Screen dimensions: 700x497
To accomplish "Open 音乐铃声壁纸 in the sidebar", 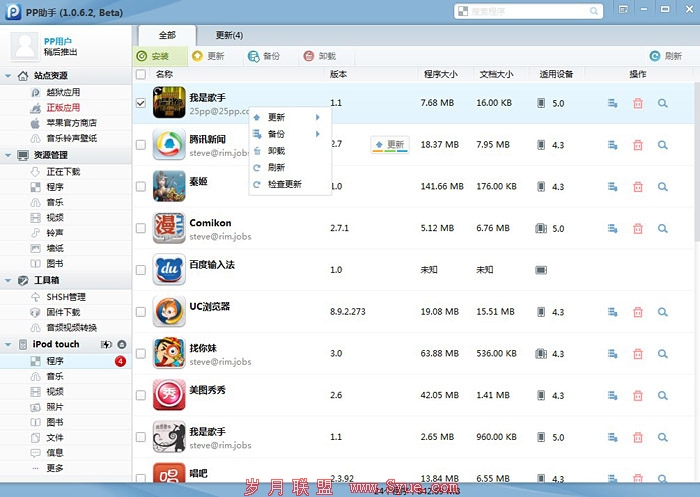I will [x=71, y=138].
